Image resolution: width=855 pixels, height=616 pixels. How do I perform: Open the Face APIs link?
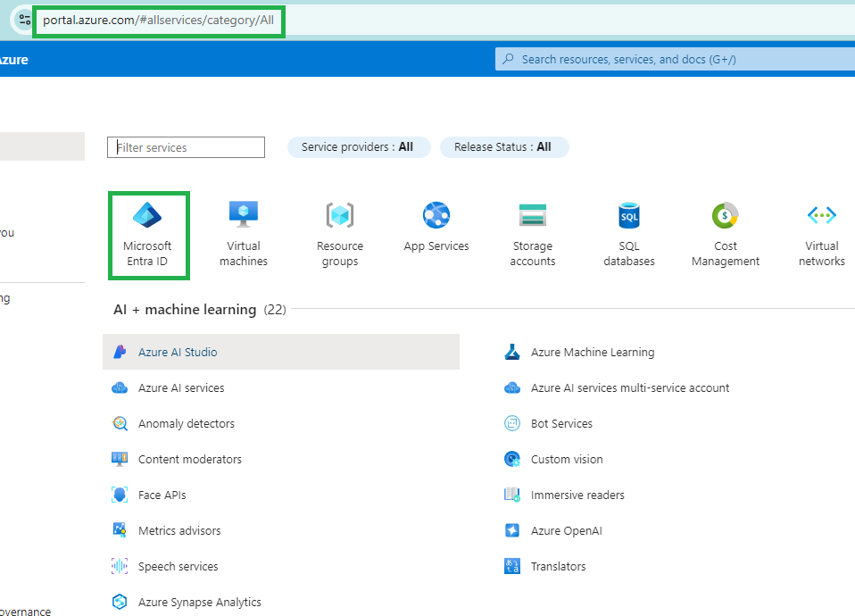pyautogui.click(x=162, y=495)
